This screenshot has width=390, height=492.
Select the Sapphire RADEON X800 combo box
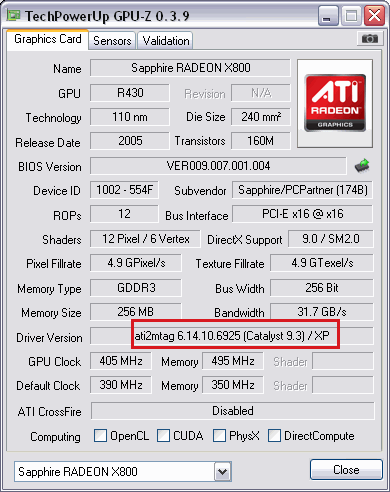pyautogui.click(x=123, y=471)
